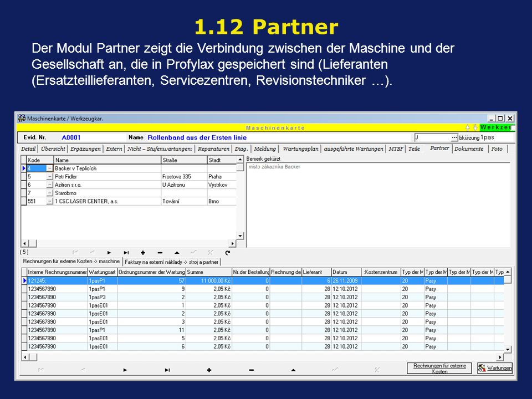Open the MTBF tab

[396, 149]
